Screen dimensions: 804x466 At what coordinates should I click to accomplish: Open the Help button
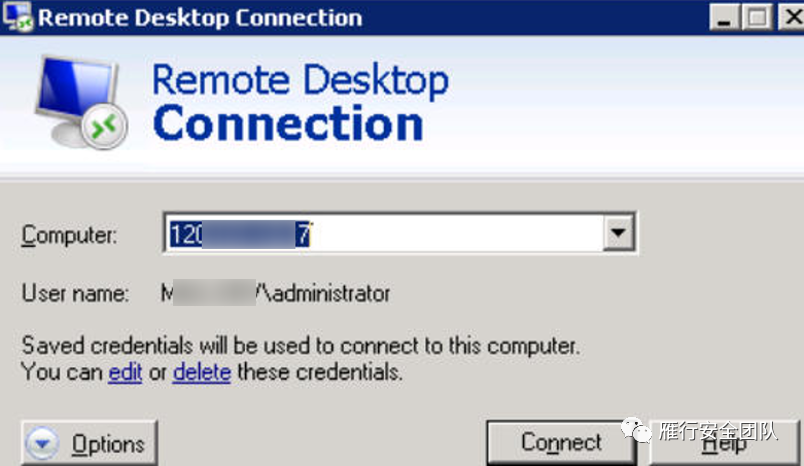pyautogui.click(x=724, y=443)
